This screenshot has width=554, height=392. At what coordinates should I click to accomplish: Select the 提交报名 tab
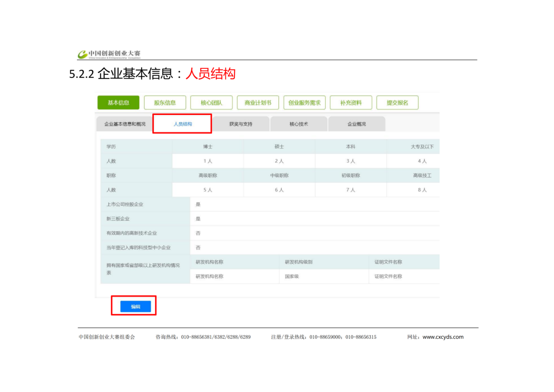click(398, 103)
